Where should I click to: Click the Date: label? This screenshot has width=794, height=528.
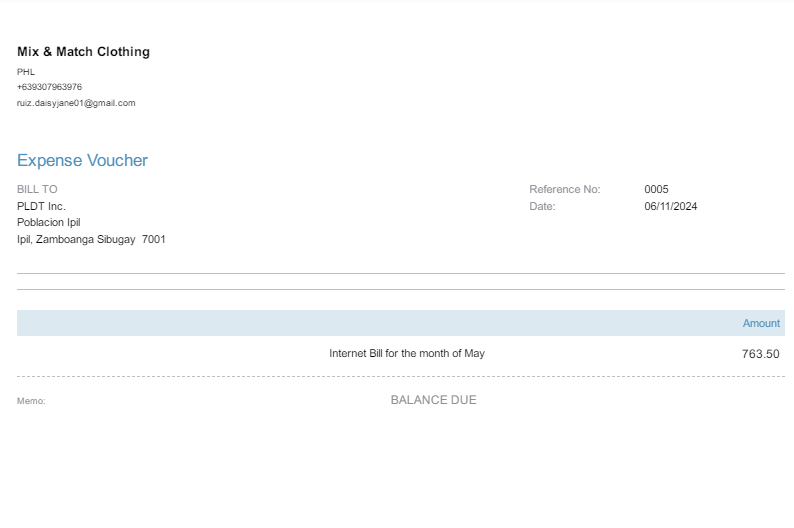(542, 207)
